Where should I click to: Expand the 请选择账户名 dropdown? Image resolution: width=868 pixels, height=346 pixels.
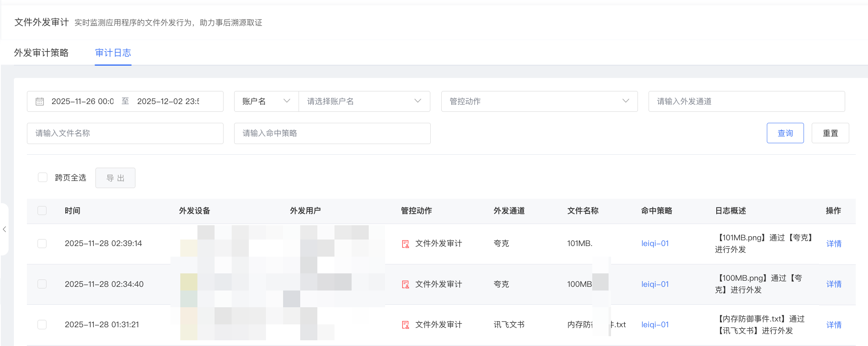tap(364, 101)
